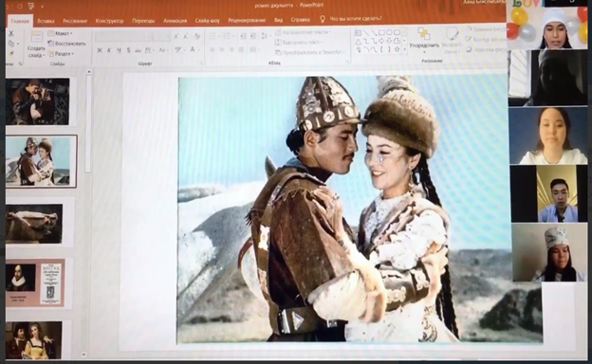The image size is (592, 364).
Task: Click the lightbulb Tell Me search icon
Action: pos(323,19)
